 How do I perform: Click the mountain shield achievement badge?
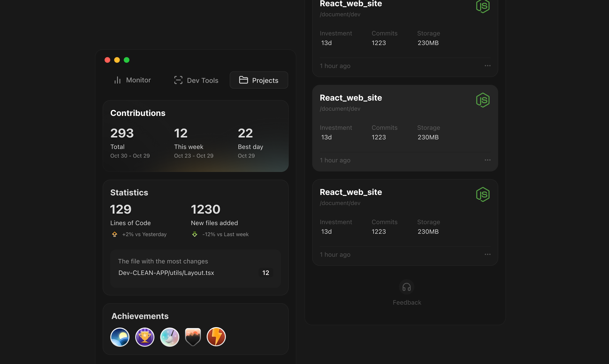tap(193, 337)
